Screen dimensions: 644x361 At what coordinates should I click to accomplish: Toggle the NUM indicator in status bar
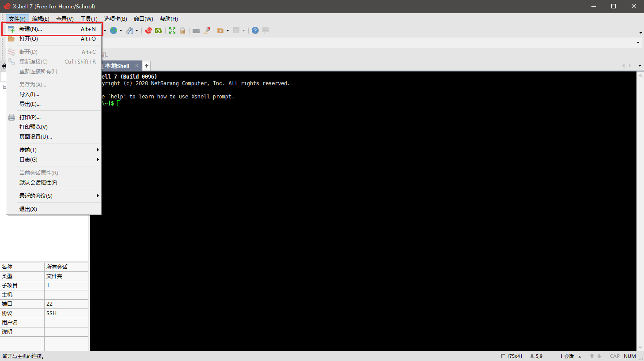(x=630, y=356)
